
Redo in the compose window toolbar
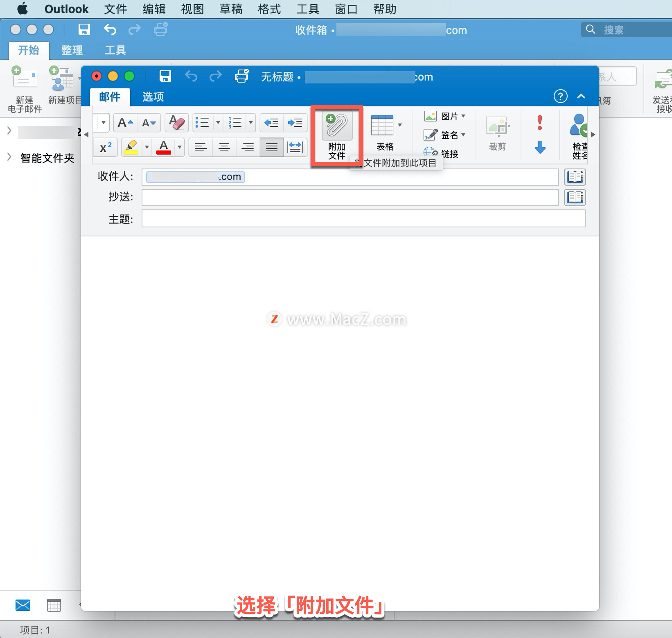click(215, 76)
